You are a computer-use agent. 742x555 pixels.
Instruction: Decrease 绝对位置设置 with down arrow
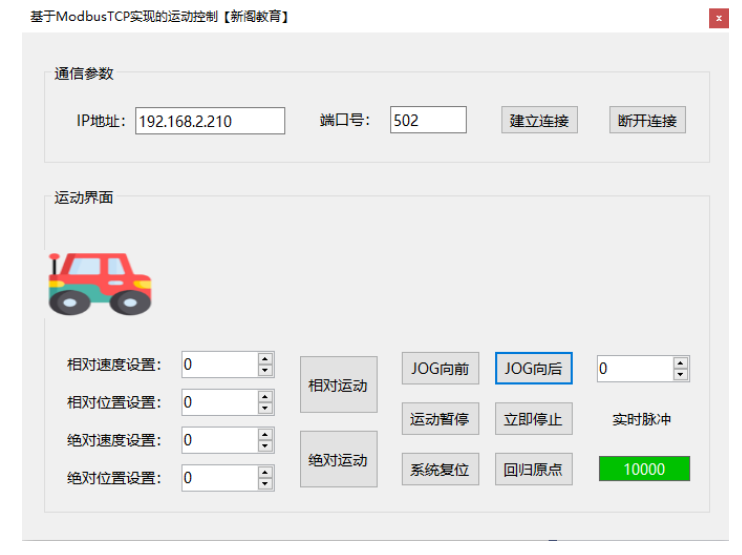[265, 484]
